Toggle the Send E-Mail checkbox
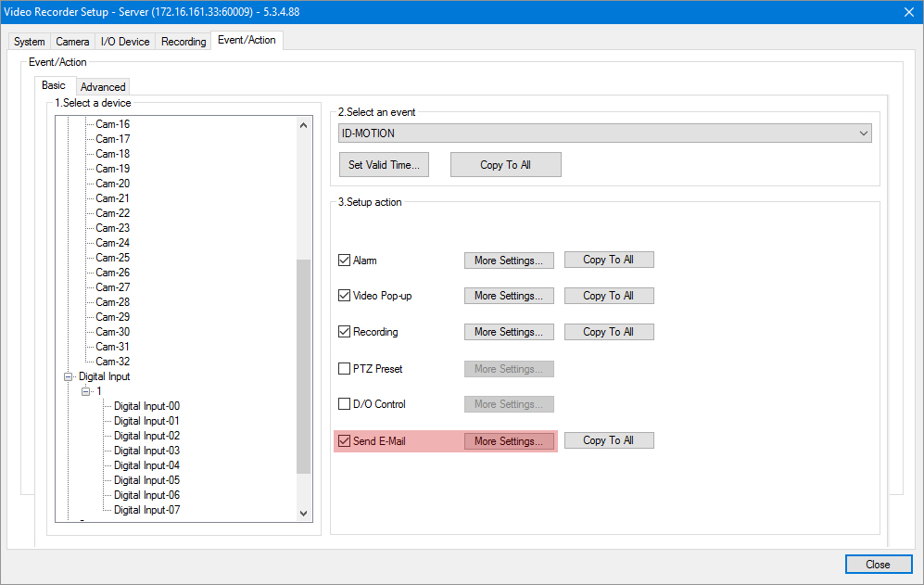 (345, 441)
